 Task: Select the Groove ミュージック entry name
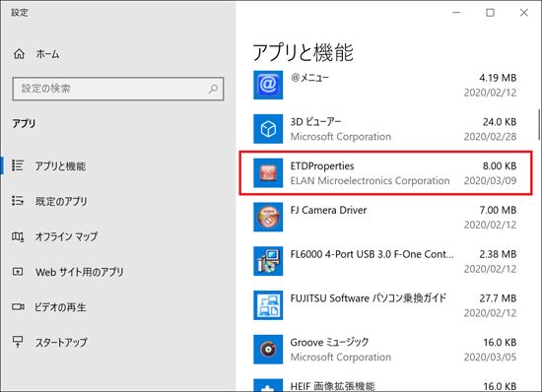pos(329,343)
